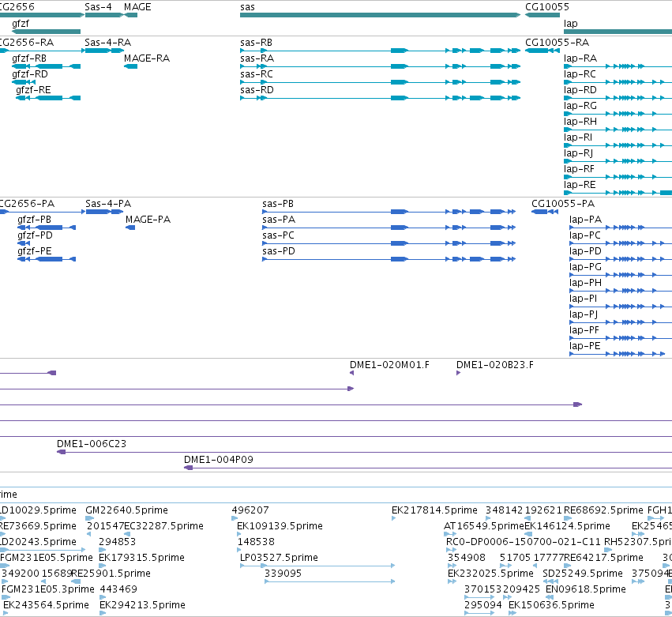Click transcript CG10055-RA label
This screenshot has width=672, height=617.
pos(557,43)
